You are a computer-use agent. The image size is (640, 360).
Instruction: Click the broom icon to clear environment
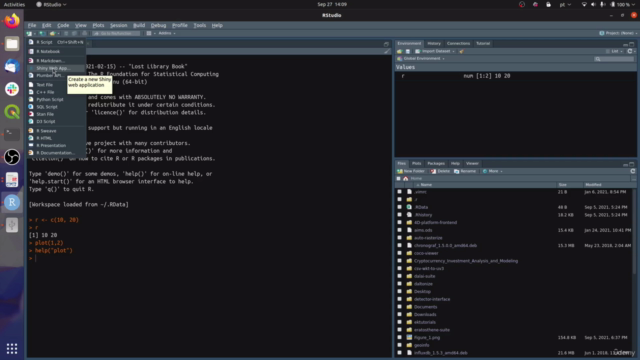pos(461,51)
